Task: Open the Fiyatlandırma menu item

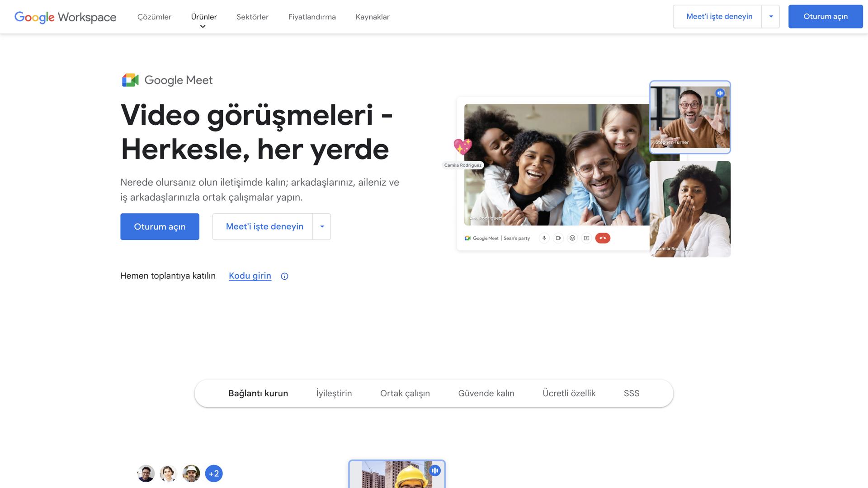Action: tap(311, 17)
